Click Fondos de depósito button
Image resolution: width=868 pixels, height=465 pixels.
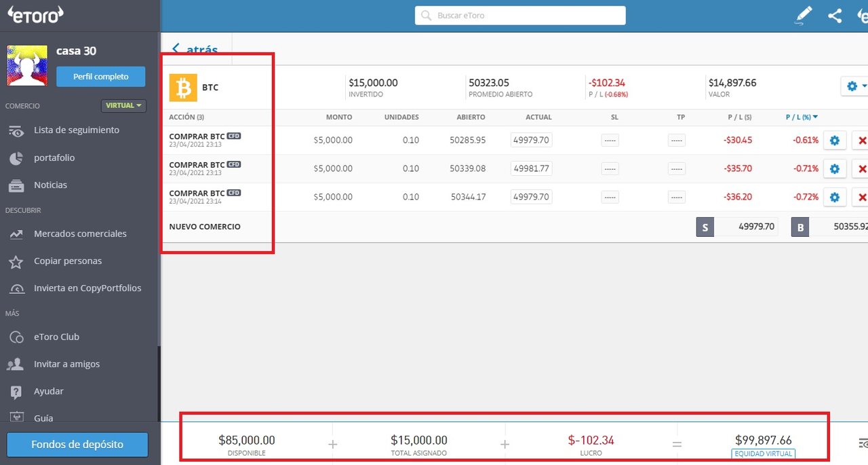coord(77,445)
